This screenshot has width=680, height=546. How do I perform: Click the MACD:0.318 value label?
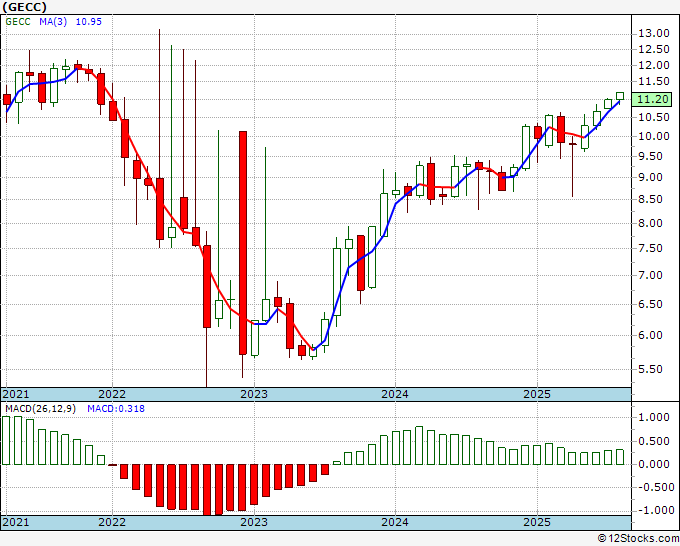(116, 409)
